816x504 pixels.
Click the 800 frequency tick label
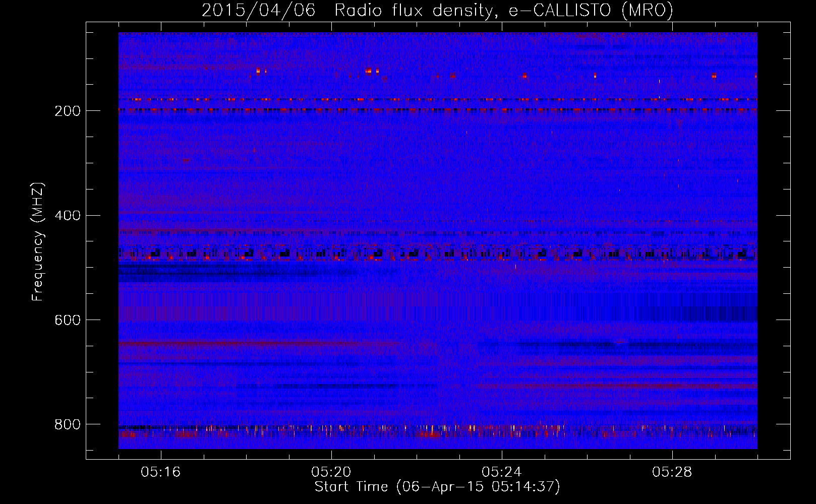[x=67, y=424]
